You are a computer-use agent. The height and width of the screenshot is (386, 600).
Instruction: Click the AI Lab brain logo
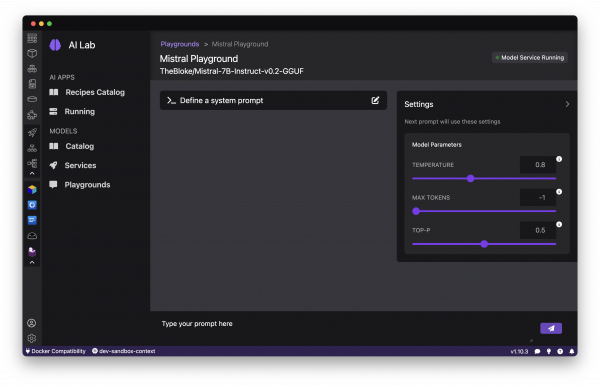tap(55, 45)
